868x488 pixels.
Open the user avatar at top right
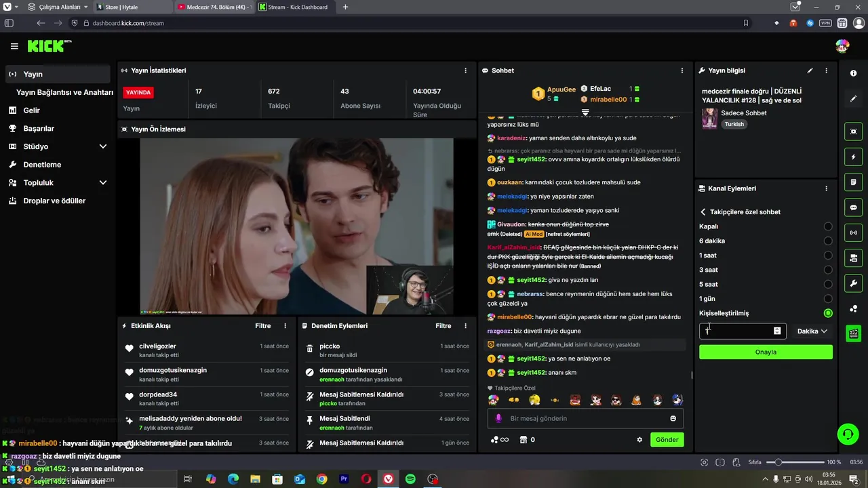pos(842,46)
